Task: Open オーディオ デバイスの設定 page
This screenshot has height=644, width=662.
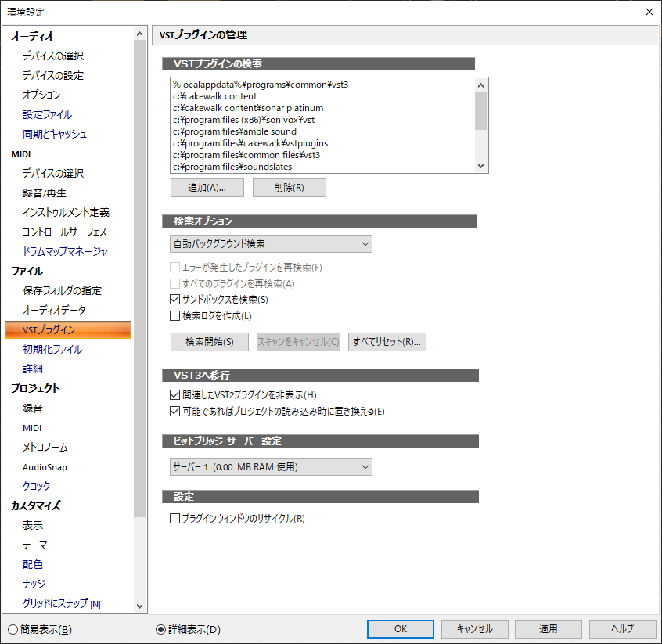Action: (x=53, y=76)
